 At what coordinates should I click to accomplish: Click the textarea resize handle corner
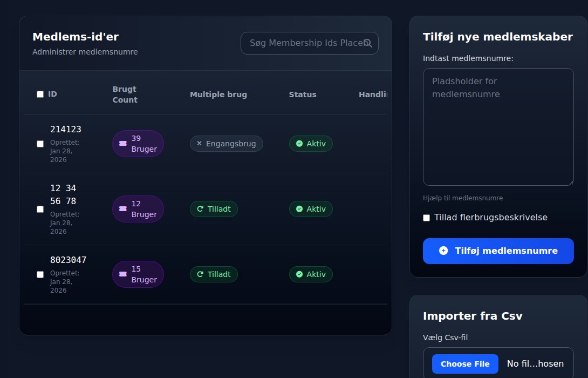(571, 183)
